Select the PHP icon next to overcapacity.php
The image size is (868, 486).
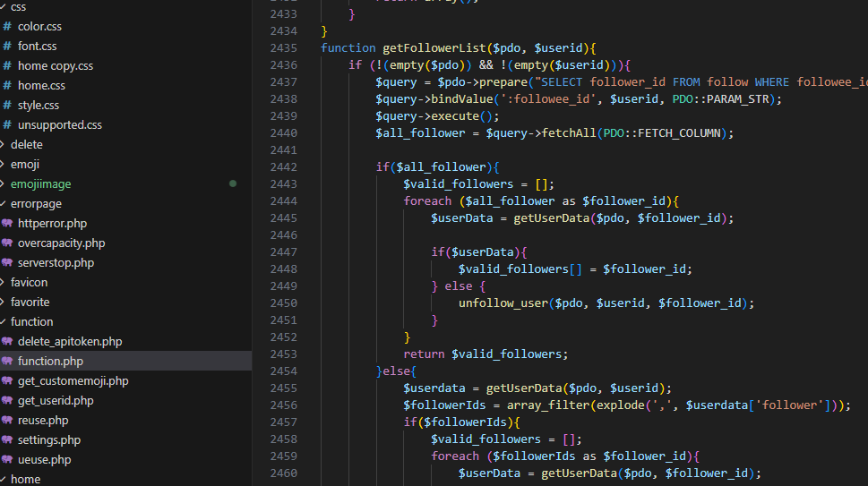point(7,243)
